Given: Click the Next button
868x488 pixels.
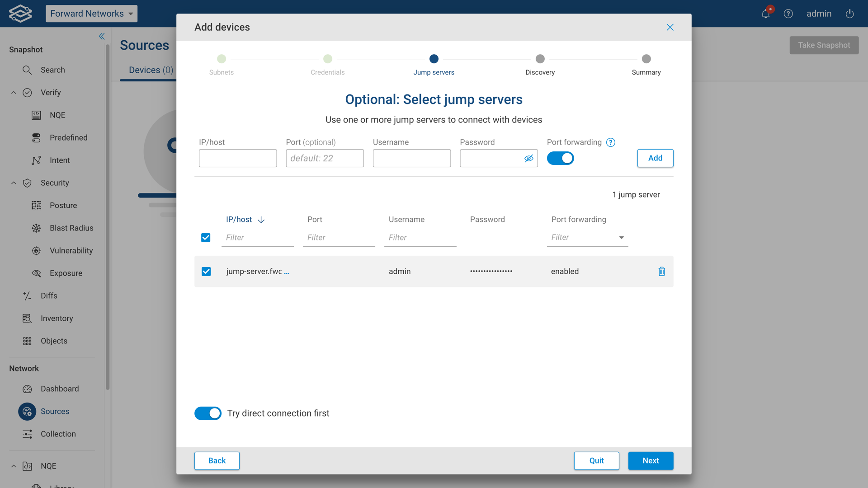Looking at the screenshot, I should [x=650, y=460].
